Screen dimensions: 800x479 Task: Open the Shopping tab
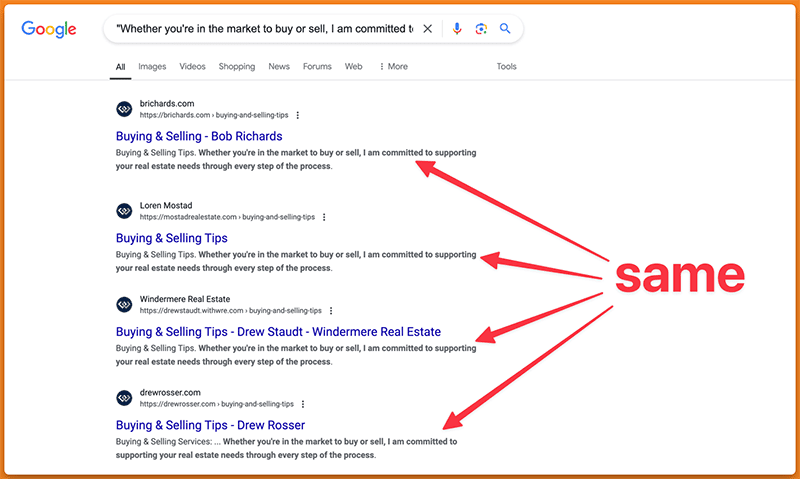pyautogui.click(x=237, y=66)
